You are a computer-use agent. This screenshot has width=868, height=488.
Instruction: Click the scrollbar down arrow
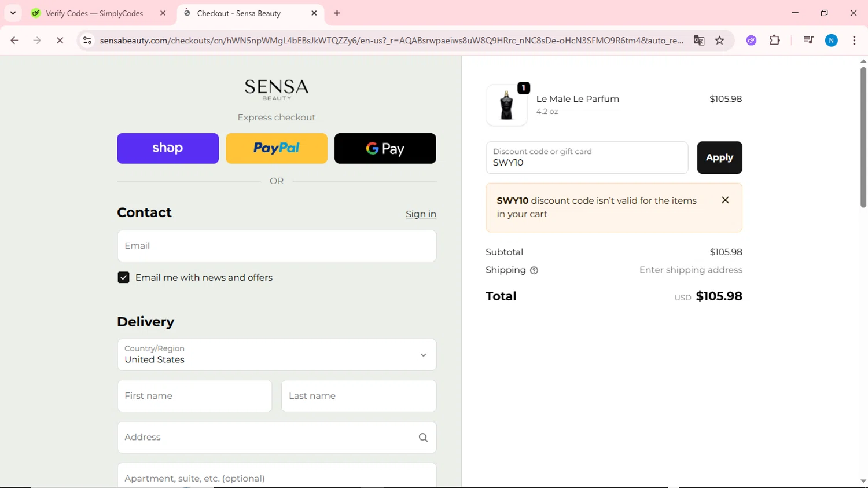[863, 482]
